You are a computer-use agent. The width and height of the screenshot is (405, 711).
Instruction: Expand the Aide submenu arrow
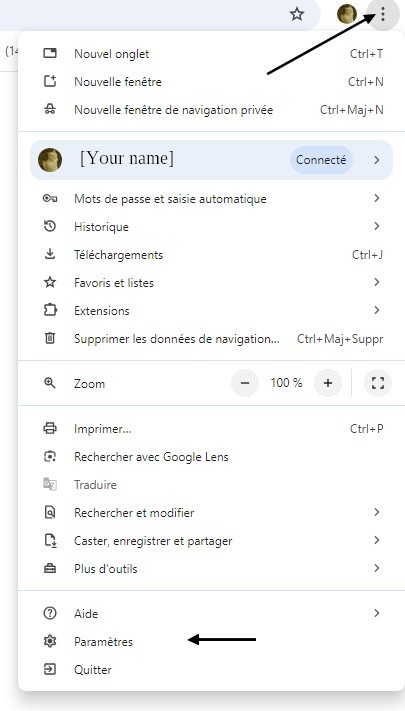(376, 613)
